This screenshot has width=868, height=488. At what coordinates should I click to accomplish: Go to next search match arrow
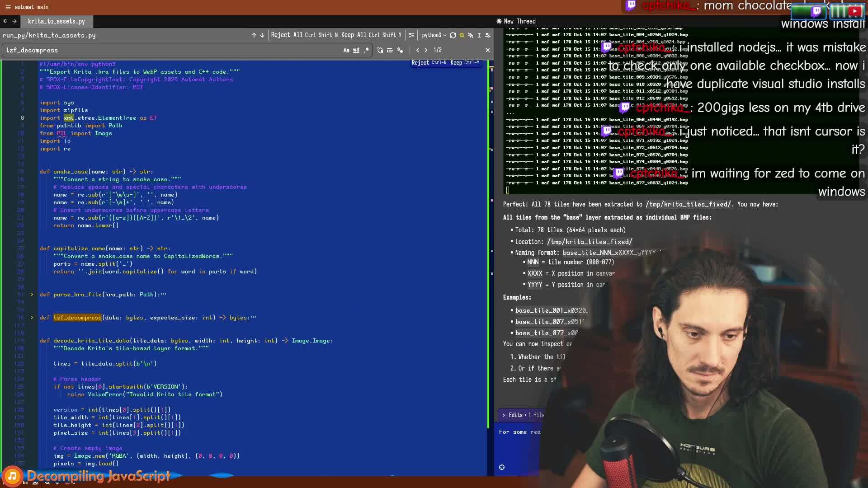[x=426, y=50]
